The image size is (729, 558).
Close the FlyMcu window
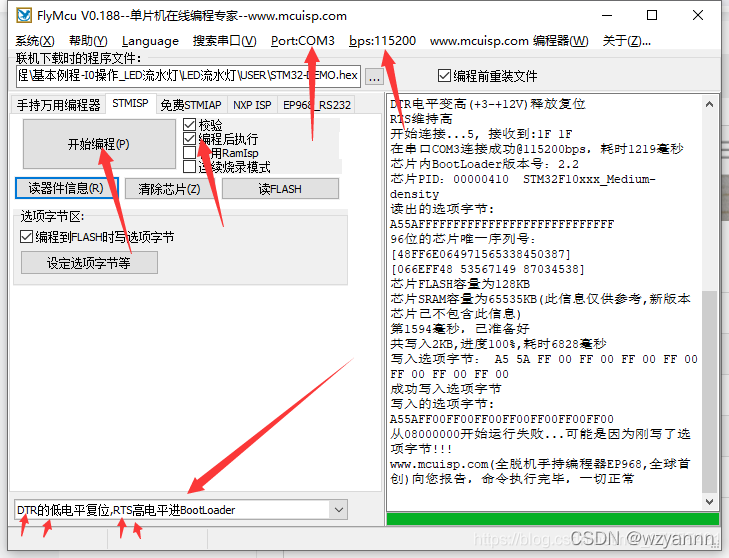tap(697, 15)
